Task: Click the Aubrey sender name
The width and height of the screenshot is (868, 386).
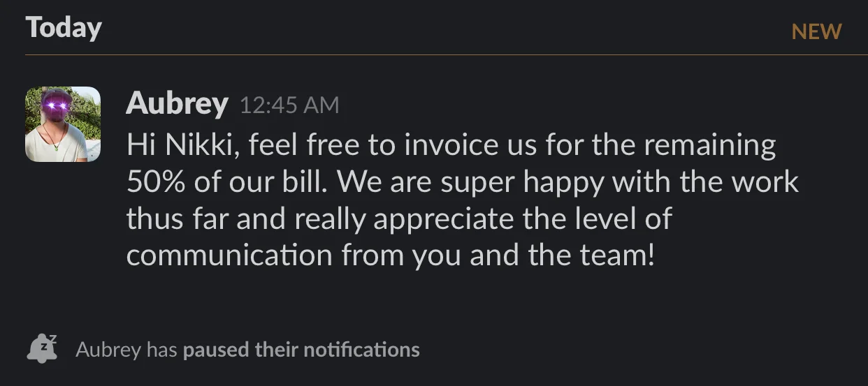Action: [177, 104]
